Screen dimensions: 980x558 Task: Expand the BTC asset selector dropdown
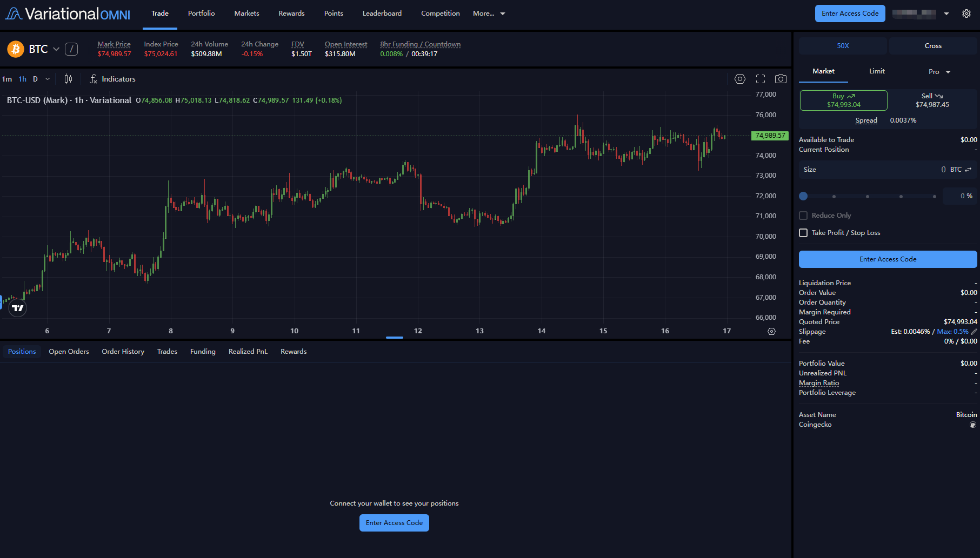pos(56,49)
